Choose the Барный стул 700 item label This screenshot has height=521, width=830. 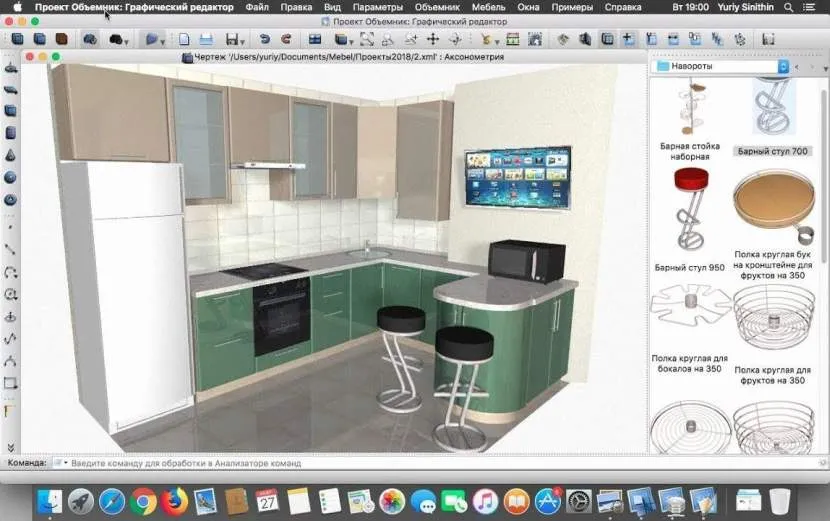(773, 152)
